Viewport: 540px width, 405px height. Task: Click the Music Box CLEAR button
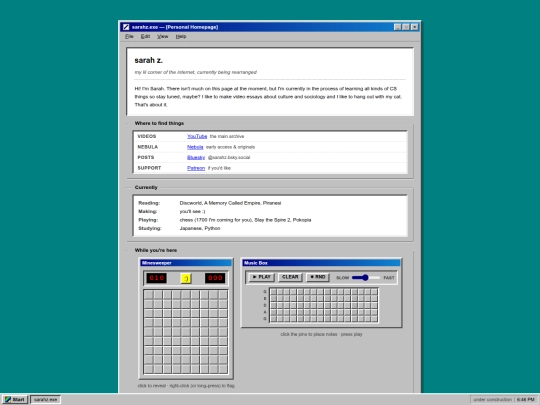pyautogui.click(x=290, y=277)
